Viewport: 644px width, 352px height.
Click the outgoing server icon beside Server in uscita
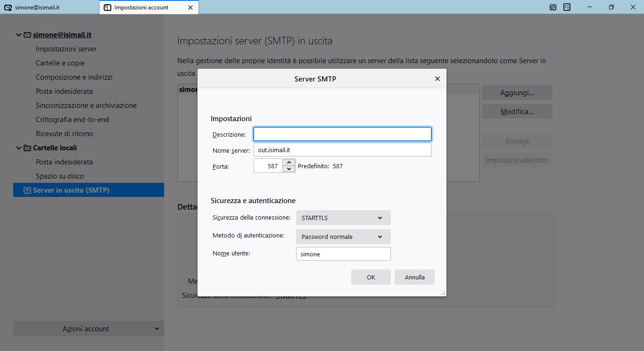click(x=27, y=190)
